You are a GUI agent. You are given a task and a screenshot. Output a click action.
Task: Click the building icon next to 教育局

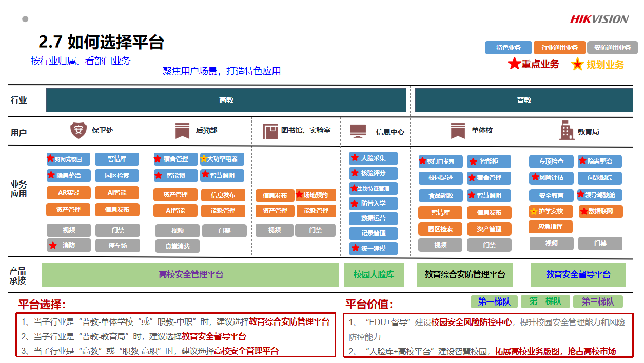(567, 130)
